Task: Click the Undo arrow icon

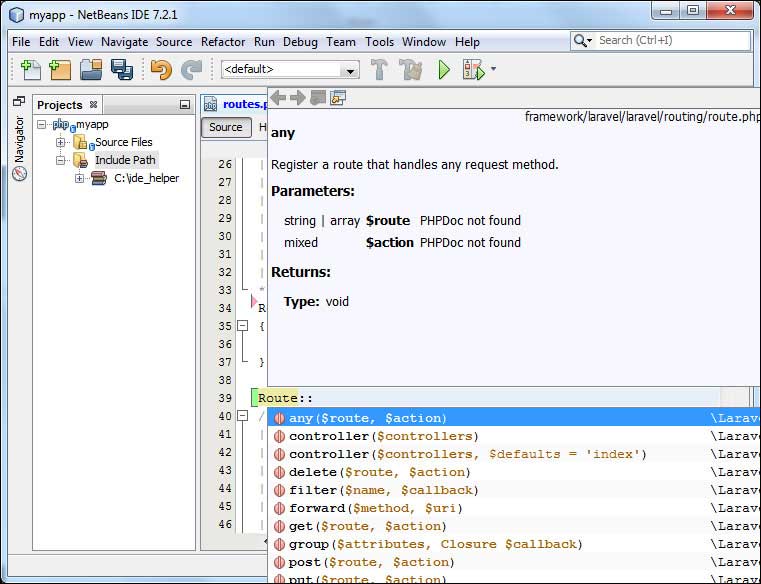Action: 160,70
